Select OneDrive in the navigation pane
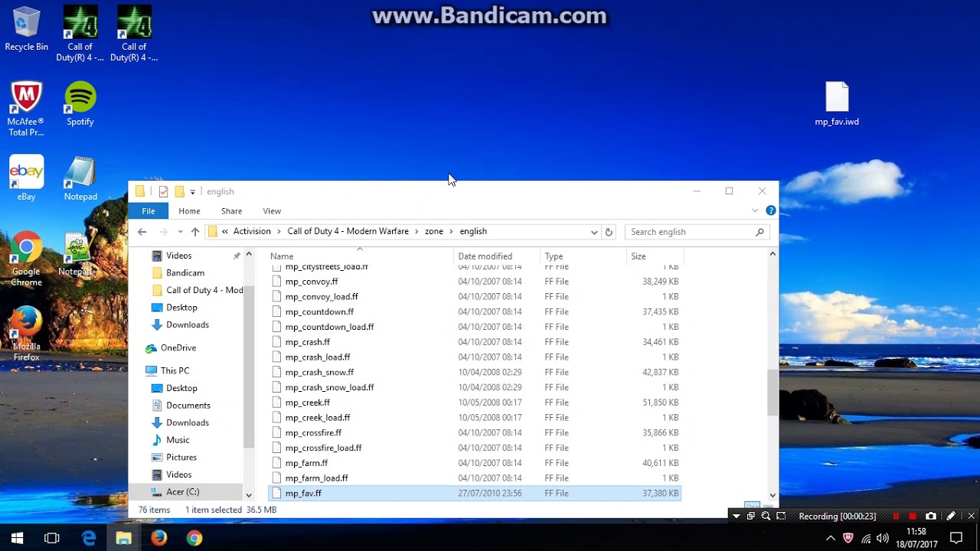 tap(178, 347)
